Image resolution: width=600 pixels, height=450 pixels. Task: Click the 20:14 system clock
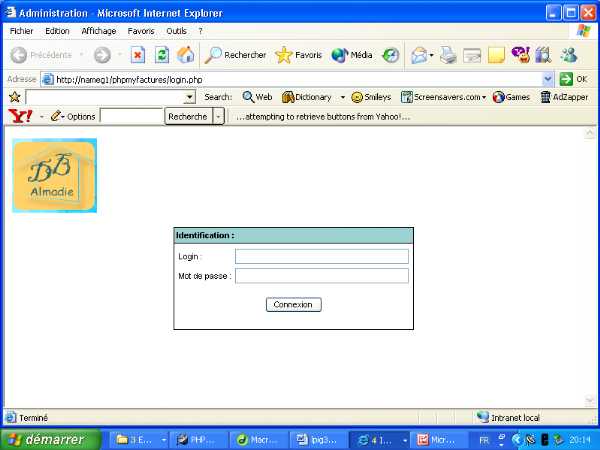580,440
